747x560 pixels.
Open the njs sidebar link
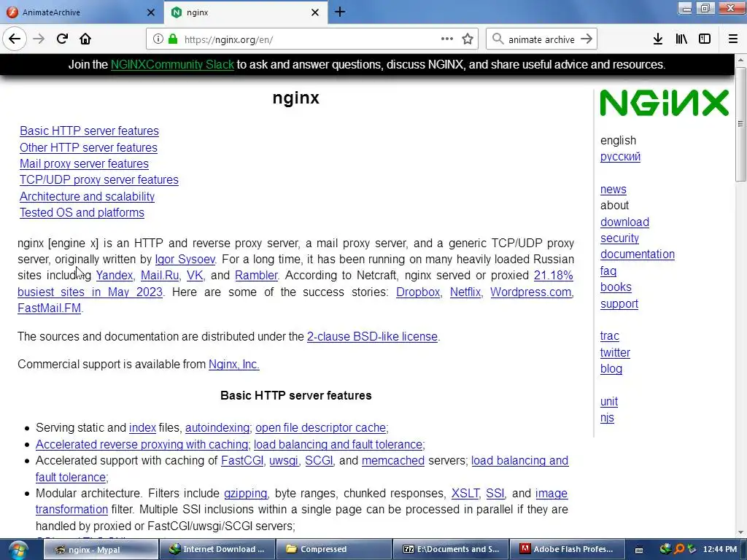click(607, 418)
